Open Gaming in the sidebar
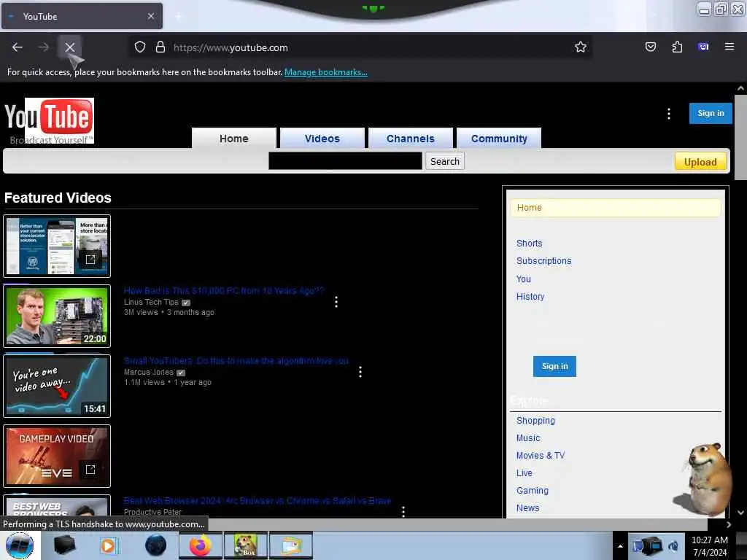Viewport: 747px width, 560px height. (532, 491)
